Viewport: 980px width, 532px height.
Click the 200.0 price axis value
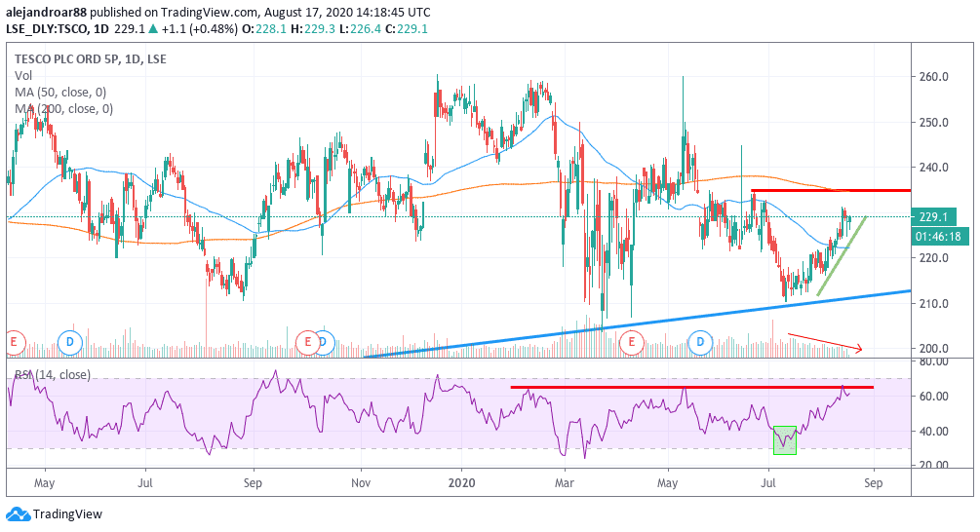click(933, 349)
